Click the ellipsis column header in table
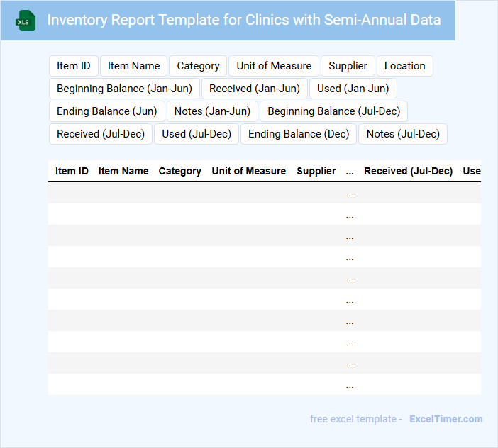The width and height of the screenshot is (498, 448). coord(350,171)
